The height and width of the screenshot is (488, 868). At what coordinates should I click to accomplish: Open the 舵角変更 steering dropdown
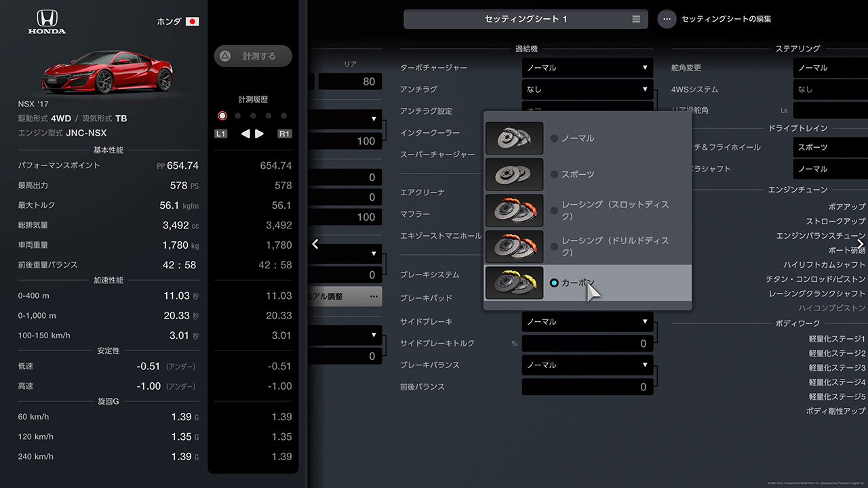coord(831,68)
